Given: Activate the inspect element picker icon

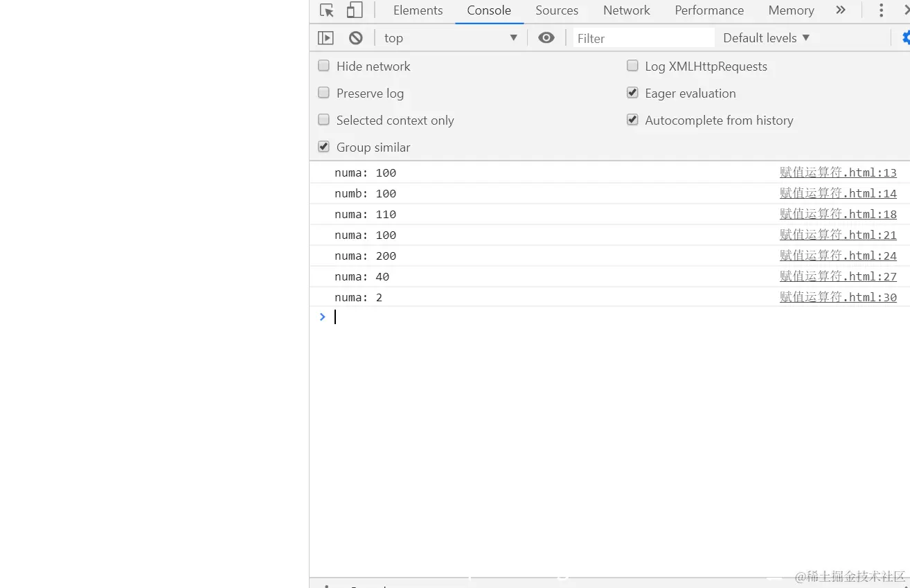Looking at the screenshot, I should (x=327, y=10).
